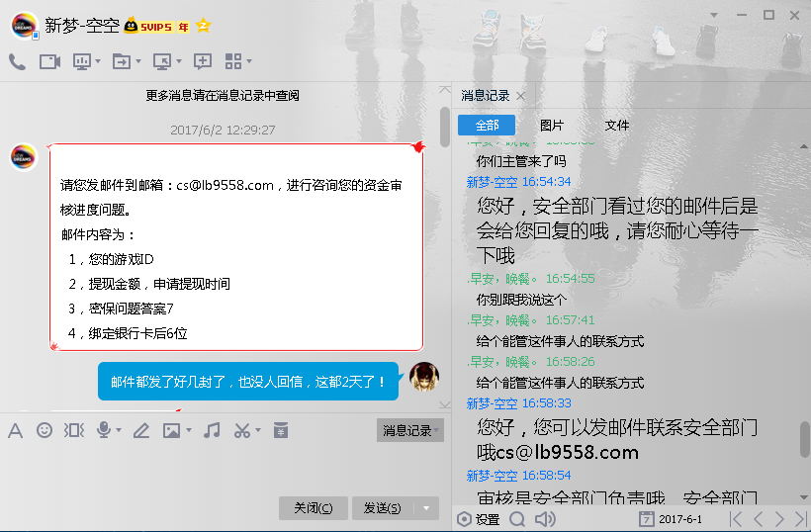Open the apps grid icon

(233, 61)
